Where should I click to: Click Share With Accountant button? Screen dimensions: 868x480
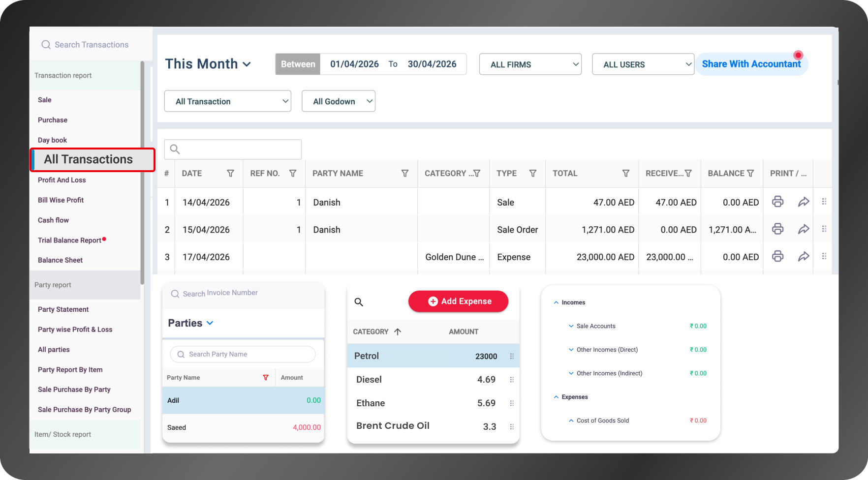751,64
